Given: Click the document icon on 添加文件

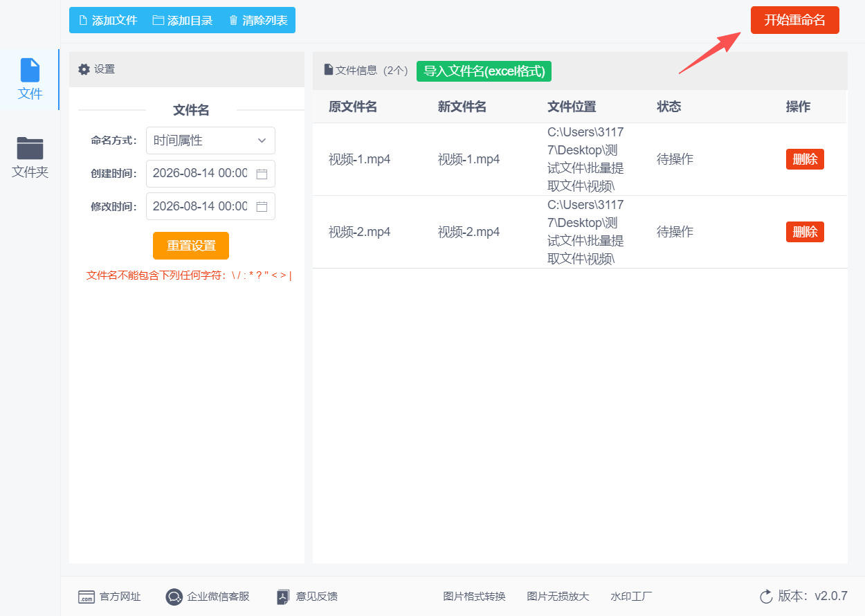Looking at the screenshot, I should 83,20.
